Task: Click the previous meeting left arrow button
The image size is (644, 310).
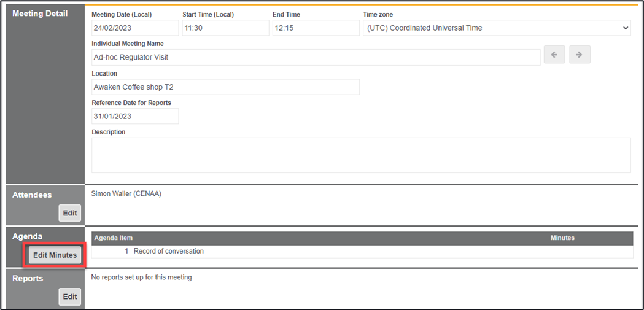Action: 554,55
